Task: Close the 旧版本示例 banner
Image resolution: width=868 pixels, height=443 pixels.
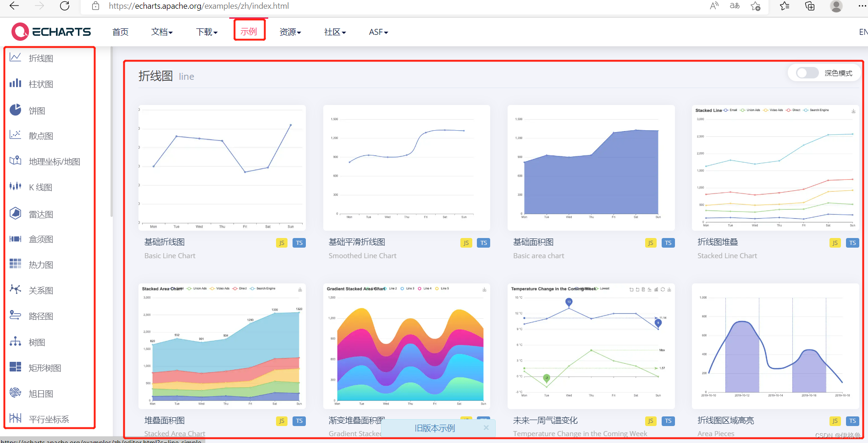Action: click(486, 427)
